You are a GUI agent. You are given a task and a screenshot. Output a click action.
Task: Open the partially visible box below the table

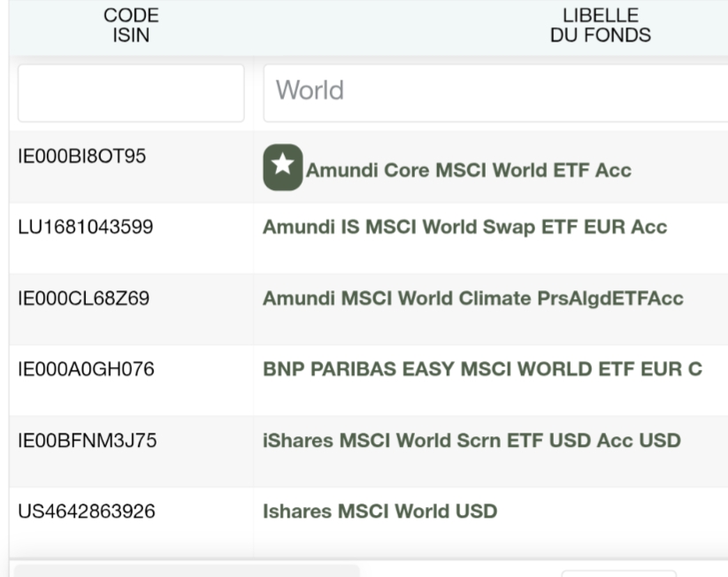click(618, 573)
